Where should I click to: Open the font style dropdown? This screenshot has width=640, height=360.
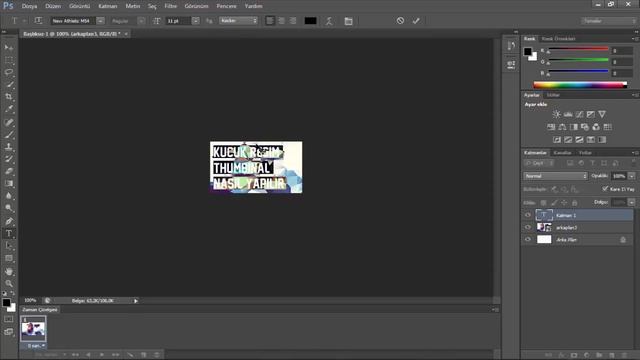click(141, 21)
